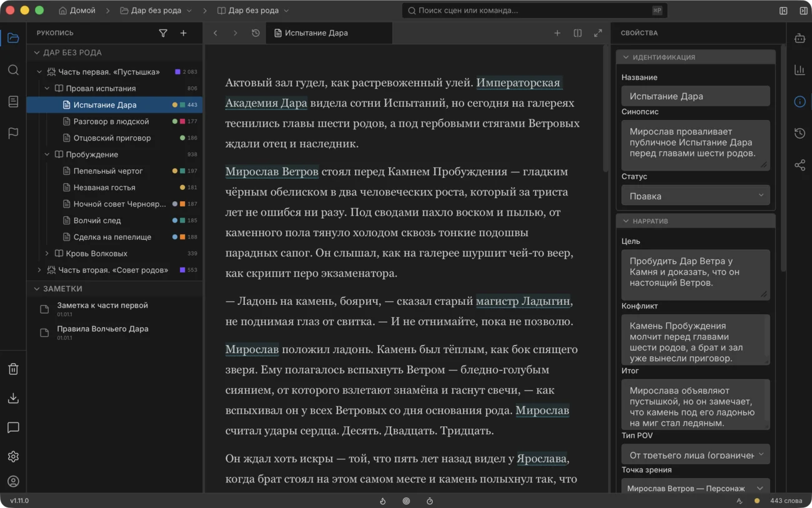Open the trash icon in left sidebar

(13, 369)
